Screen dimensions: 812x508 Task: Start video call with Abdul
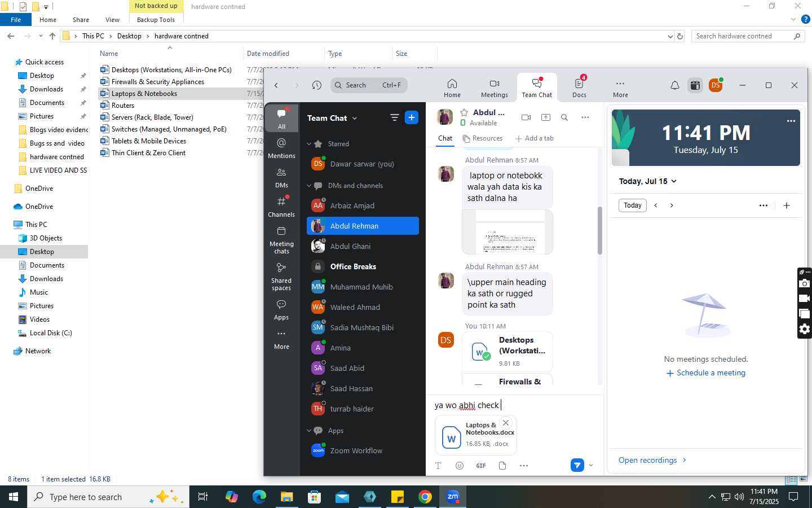(526, 117)
